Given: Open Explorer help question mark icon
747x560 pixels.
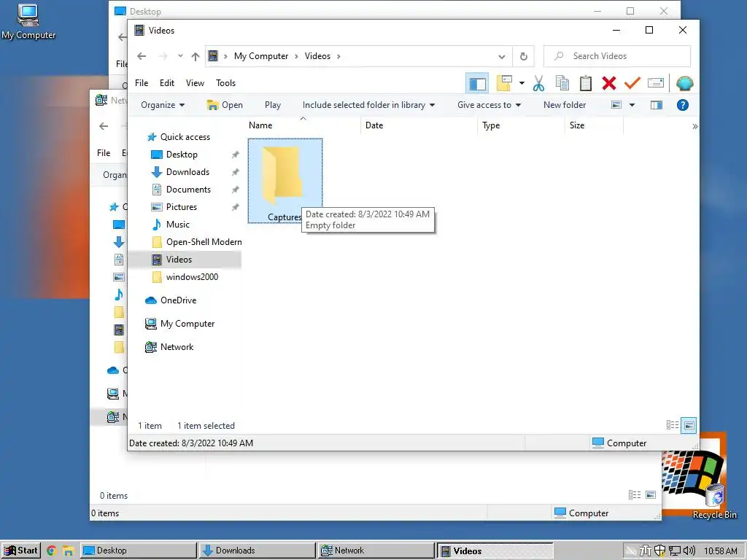Looking at the screenshot, I should click(682, 105).
